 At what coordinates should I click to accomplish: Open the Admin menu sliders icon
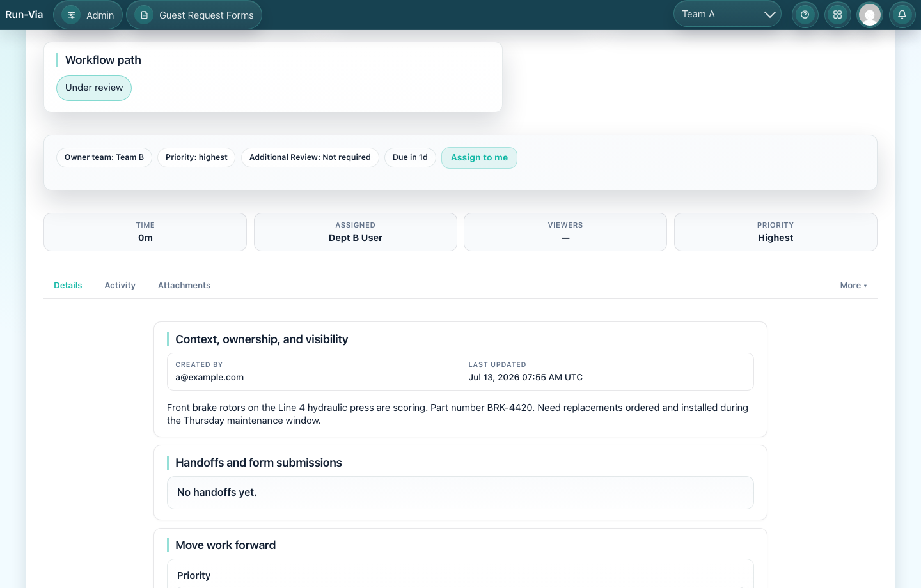point(72,15)
